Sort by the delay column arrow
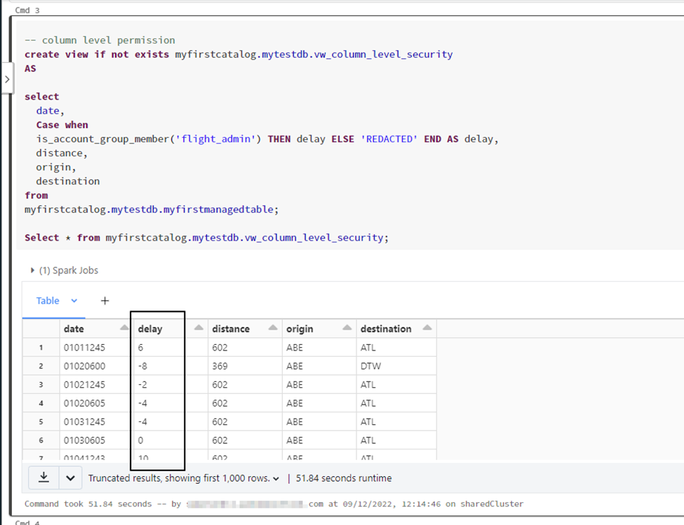The image size is (684, 525). click(198, 327)
